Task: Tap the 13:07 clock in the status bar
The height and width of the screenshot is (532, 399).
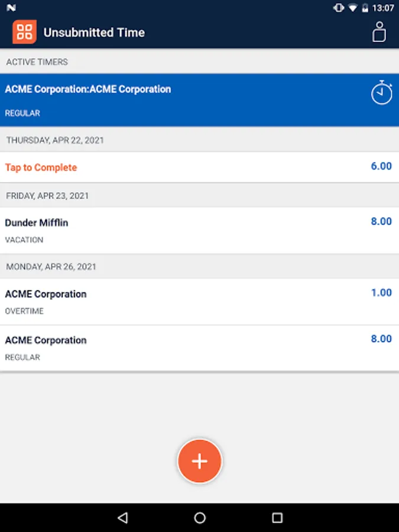Action: click(383, 8)
